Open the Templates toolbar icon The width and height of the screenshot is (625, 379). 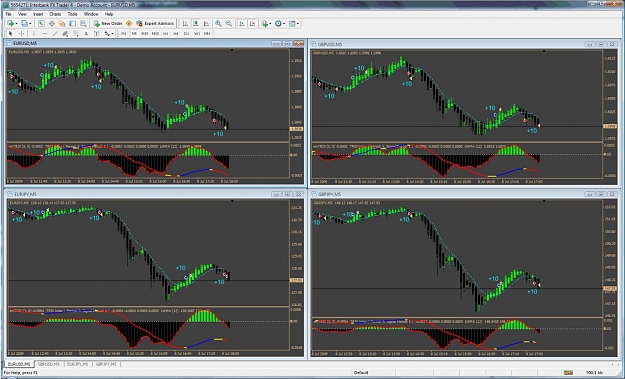[292, 24]
